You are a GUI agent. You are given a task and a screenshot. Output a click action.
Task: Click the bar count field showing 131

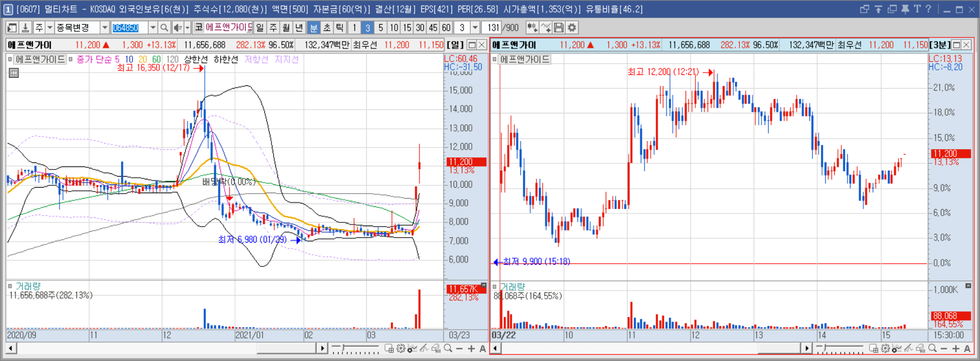coord(493,28)
